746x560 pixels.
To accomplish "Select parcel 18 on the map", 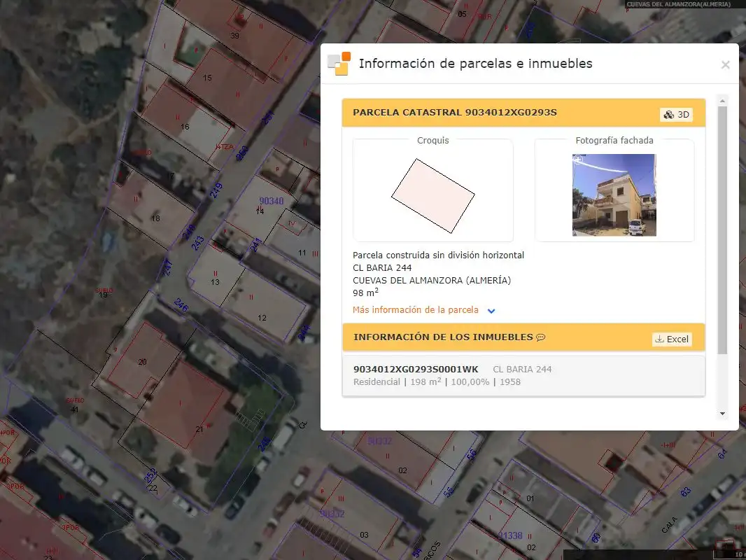I will coord(155,218).
